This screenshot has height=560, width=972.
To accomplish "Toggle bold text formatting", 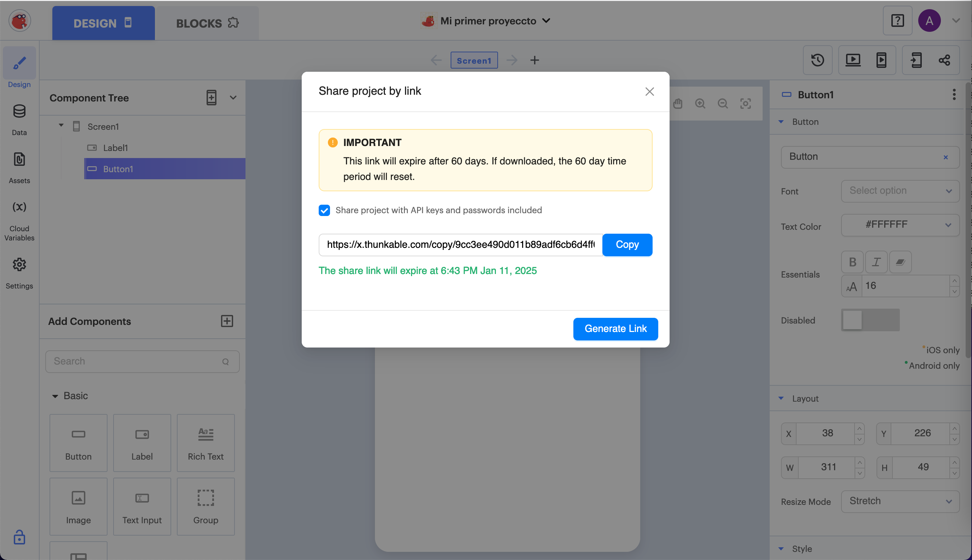I will tap(852, 262).
